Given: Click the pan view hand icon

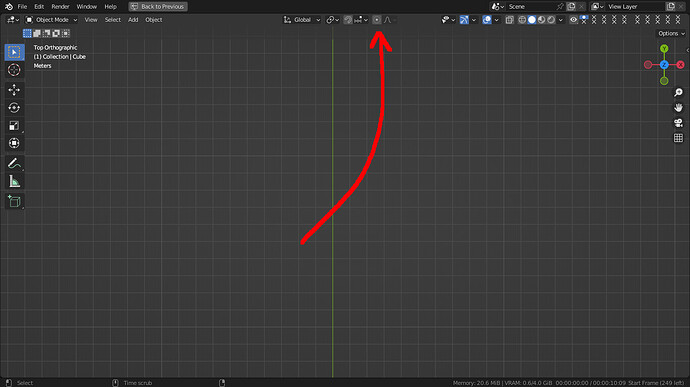Looking at the screenshot, I should [x=678, y=107].
